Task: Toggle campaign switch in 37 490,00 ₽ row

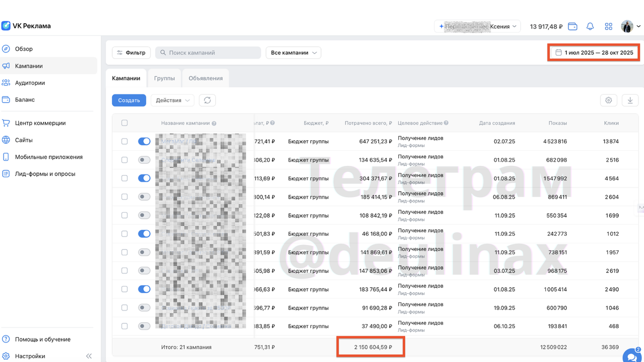Action: click(x=144, y=326)
